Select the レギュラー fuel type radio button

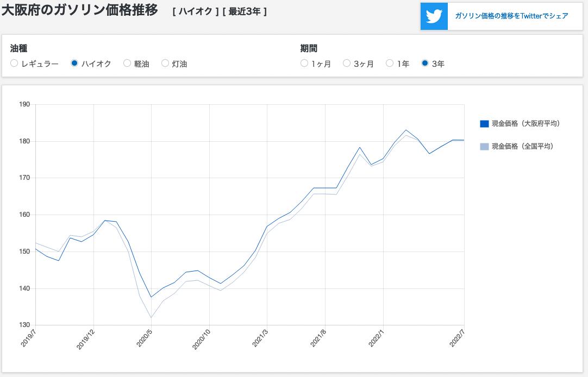(14, 63)
